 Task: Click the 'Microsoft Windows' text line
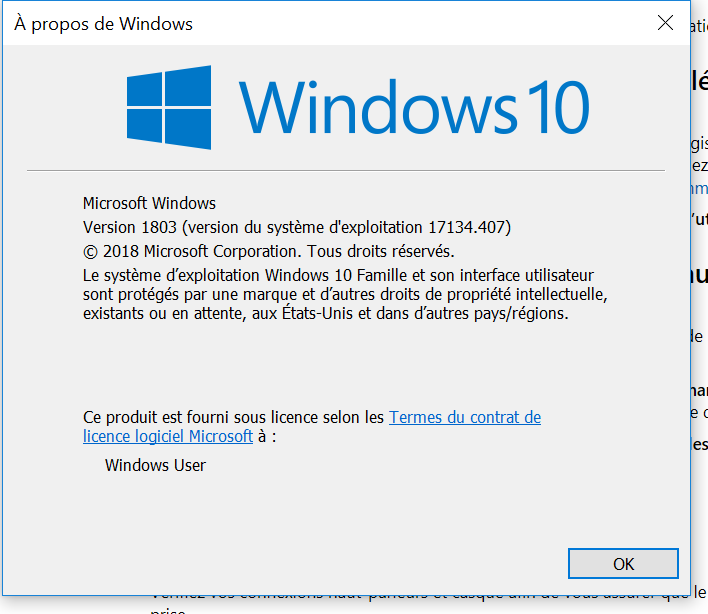149,203
